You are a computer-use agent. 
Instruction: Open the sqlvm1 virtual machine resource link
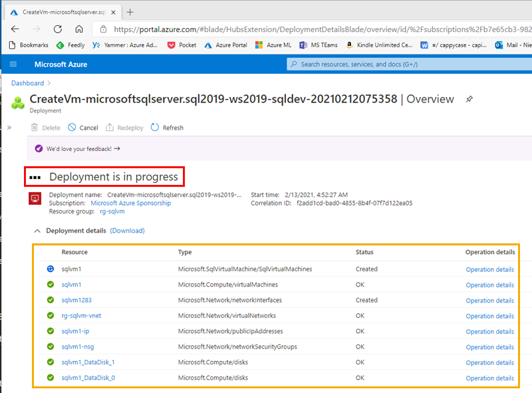tap(71, 285)
